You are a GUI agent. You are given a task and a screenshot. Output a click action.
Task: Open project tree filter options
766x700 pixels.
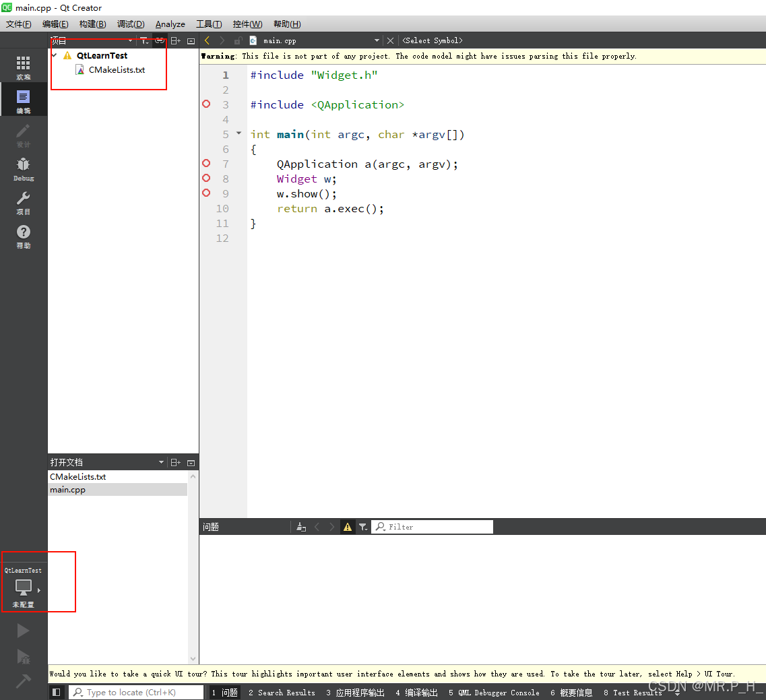point(145,40)
